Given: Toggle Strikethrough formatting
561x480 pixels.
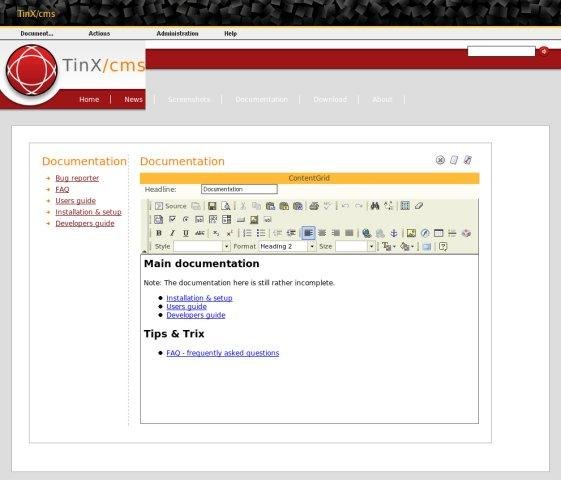Looking at the screenshot, I should [200, 233].
